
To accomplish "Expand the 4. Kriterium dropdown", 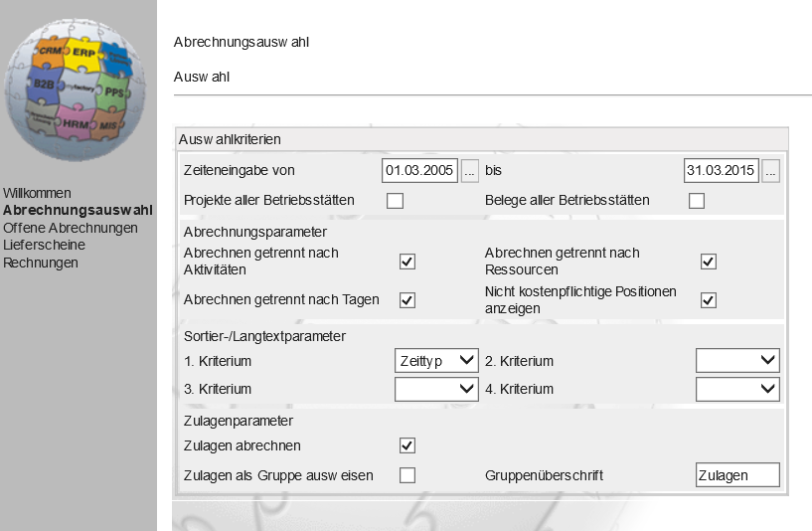I will pyautogui.click(x=737, y=389).
